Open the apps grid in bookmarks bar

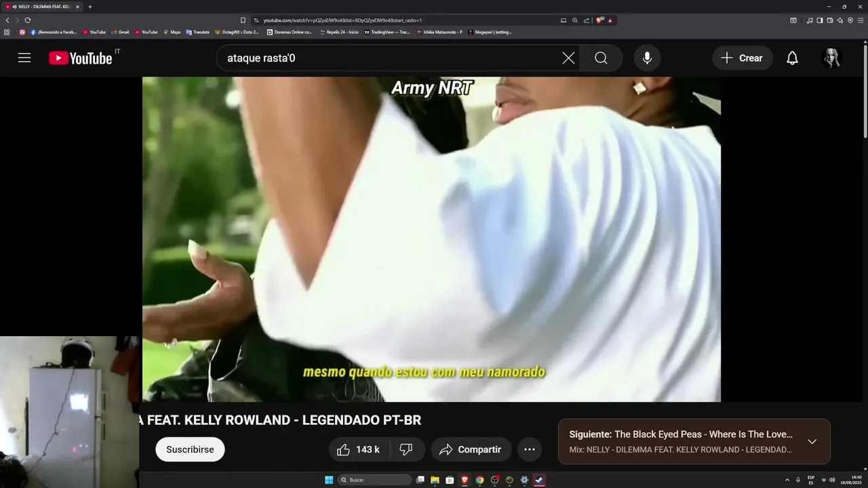[7, 32]
